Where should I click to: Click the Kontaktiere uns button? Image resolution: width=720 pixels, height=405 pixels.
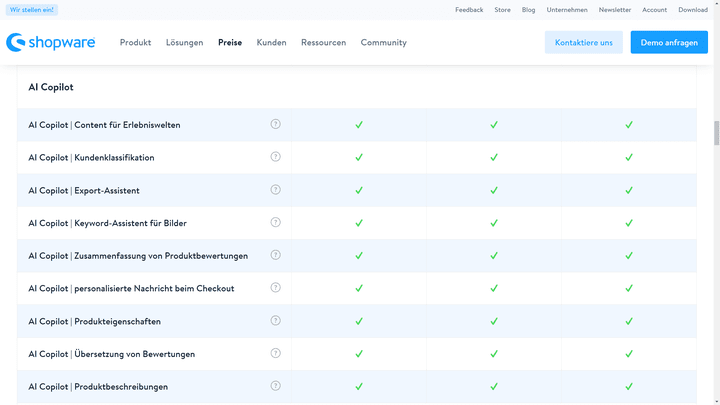point(584,42)
